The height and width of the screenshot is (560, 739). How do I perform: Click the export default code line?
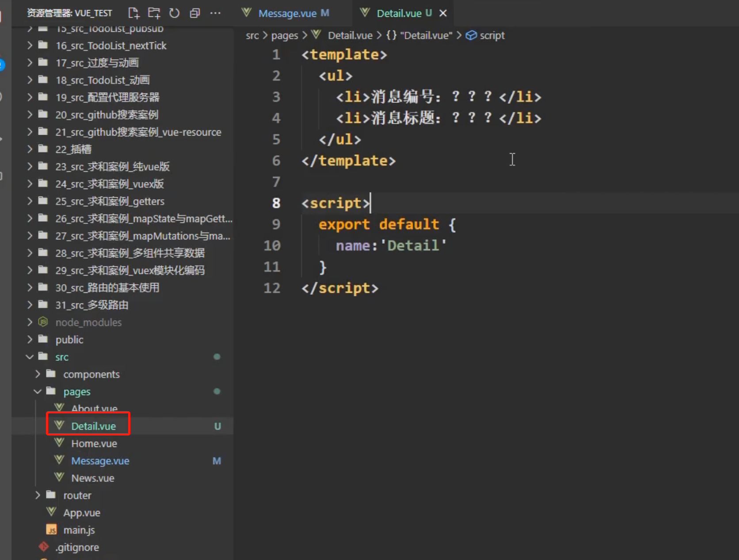click(387, 224)
